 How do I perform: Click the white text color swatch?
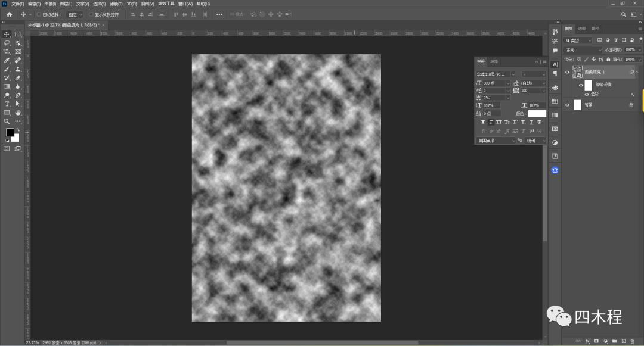pos(537,113)
